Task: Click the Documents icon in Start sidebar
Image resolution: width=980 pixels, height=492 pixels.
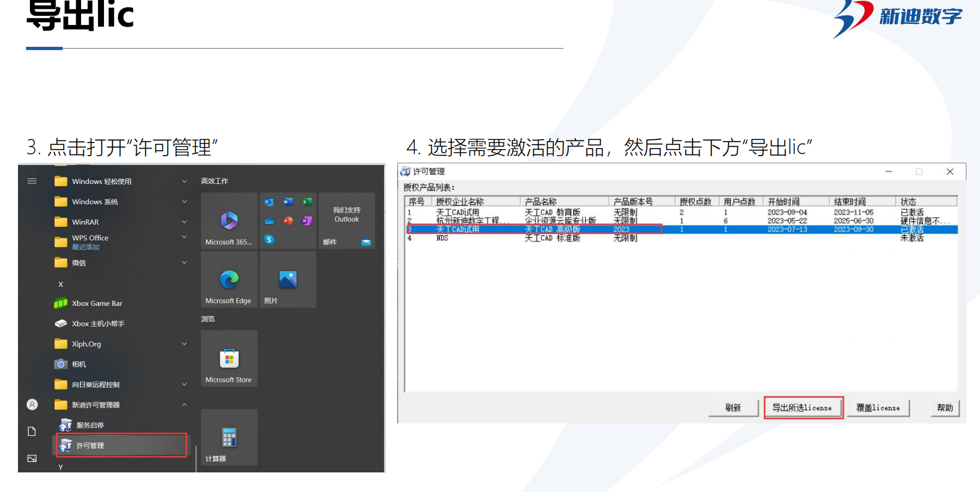Action: [32, 431]
